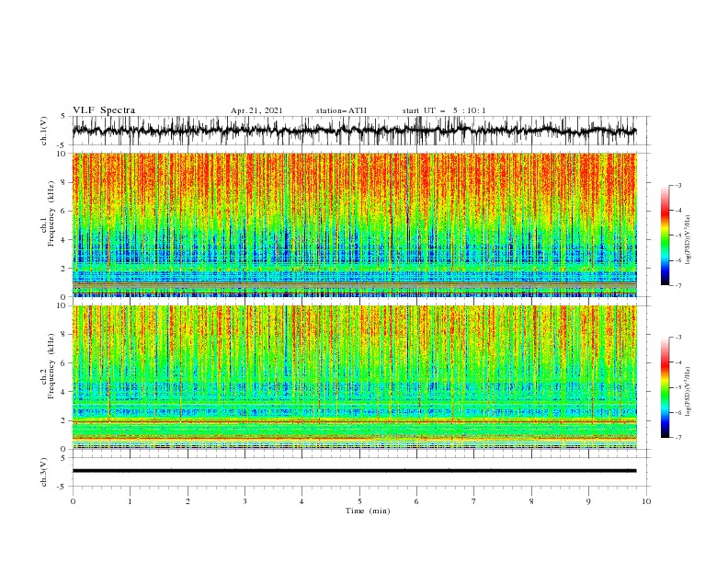Click time axis tick label "3"
The height and width of the screenshot is (563, 728).
pyautogui.click(x=245, y=501)
